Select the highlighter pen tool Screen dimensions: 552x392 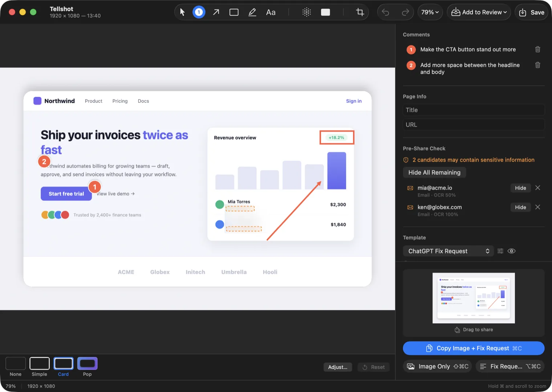point(252,12)
